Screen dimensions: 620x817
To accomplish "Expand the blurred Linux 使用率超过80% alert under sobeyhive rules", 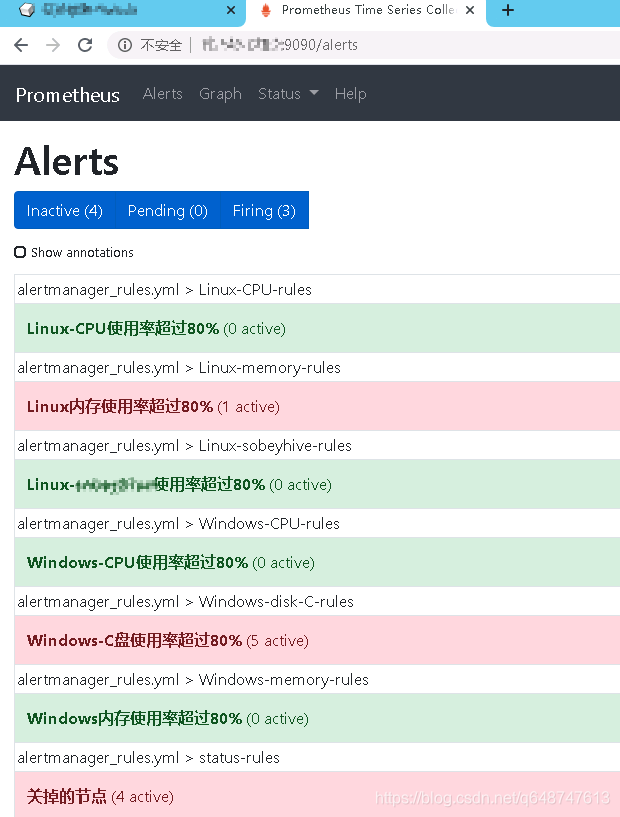I will tap(317, 485).
